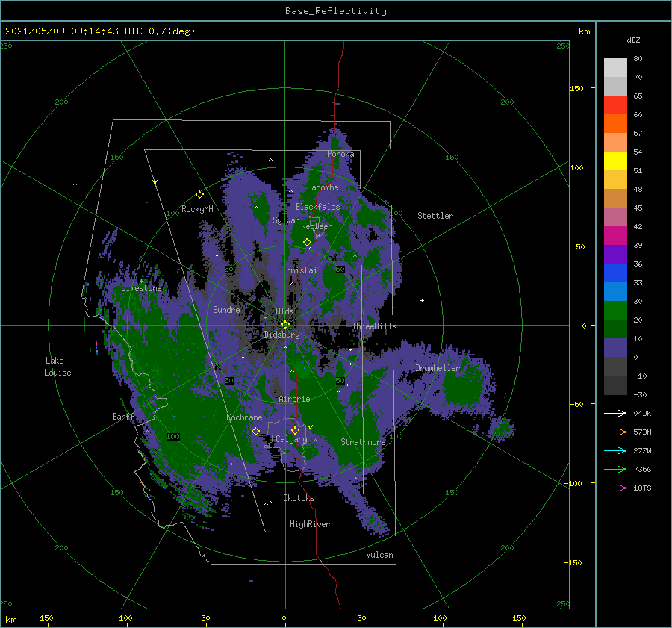Screen dimensions: 672x628
Task: Click the ThreeHills town label
Action: 375,326
